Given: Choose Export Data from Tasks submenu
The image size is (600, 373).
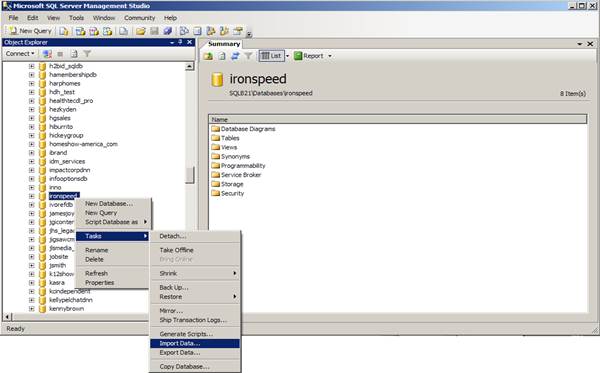Looking at the screenshot, I should pos(195,353).
